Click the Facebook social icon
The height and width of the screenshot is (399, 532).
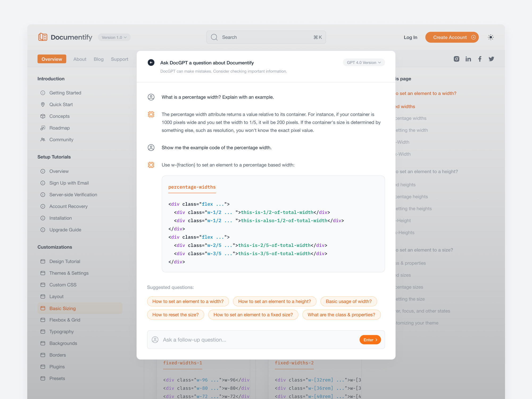point(480,59)
